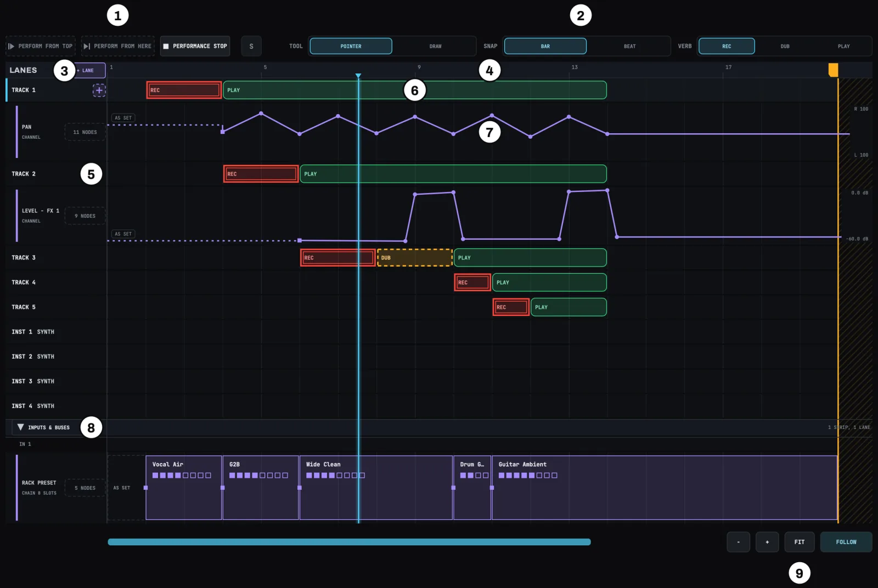Click the 5 Nodes badge on Rack Preset
The width and height of the screenshot is (878, 588).
tap(85, 488)
